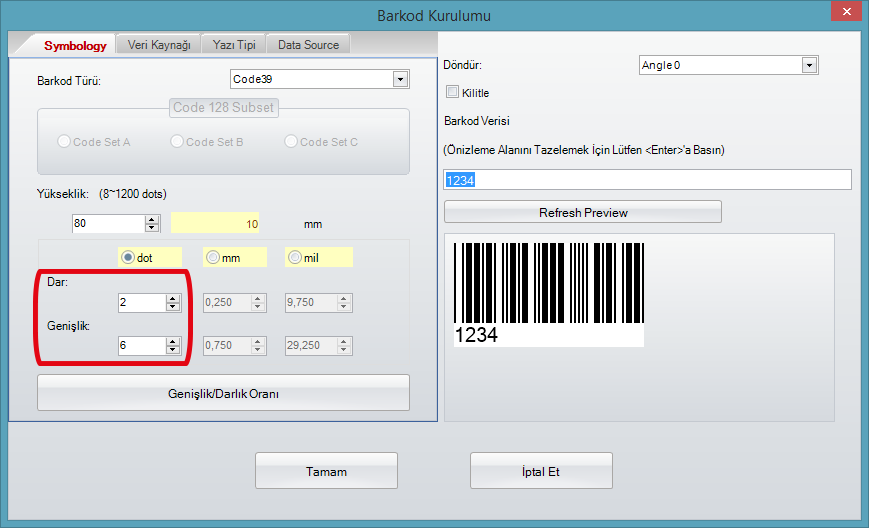
Task: Expand the Döndür Angle 0 dropdown
Action: (809, 65)
